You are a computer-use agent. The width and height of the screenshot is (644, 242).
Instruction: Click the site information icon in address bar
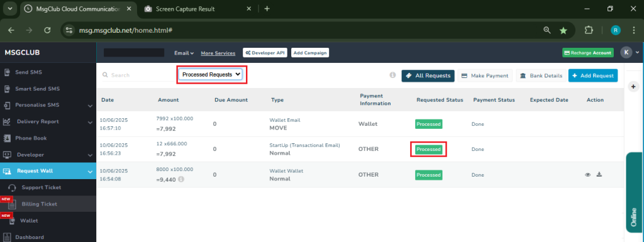tap(70, 30)
